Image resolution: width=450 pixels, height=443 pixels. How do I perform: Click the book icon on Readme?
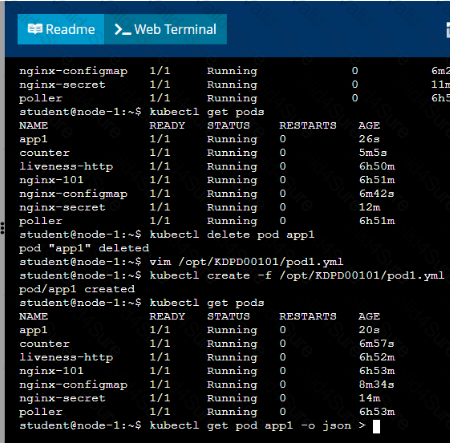pyautogui.click(x=35, y=29)
